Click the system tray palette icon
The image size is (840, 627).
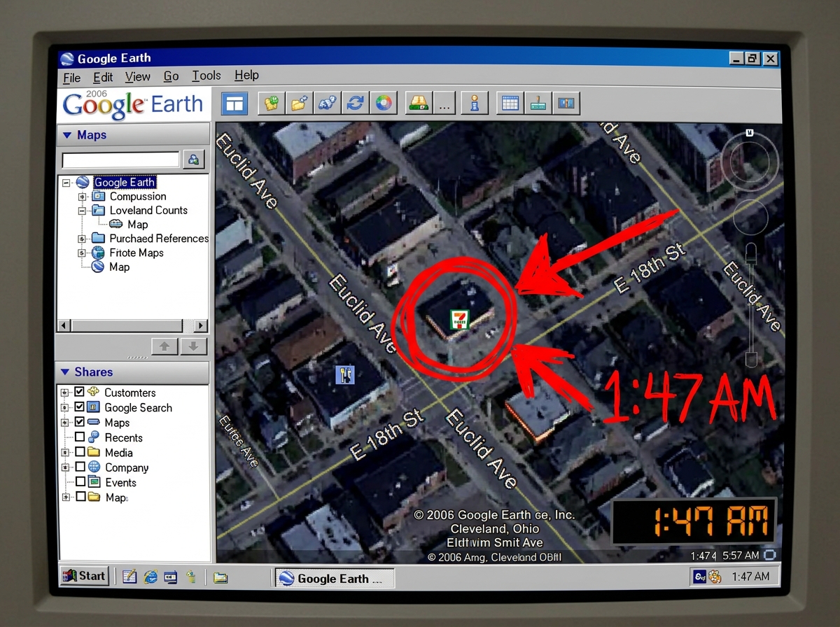(715, 577)
